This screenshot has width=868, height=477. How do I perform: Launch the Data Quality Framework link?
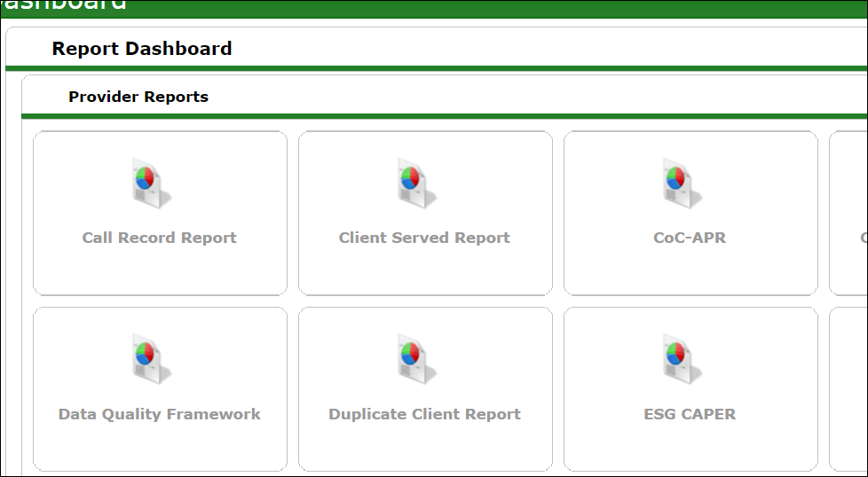[160, 414]
